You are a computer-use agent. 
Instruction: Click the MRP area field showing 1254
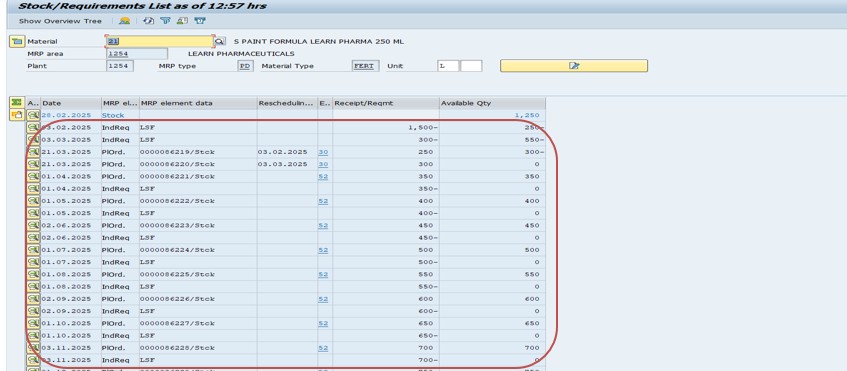(137, 53)
